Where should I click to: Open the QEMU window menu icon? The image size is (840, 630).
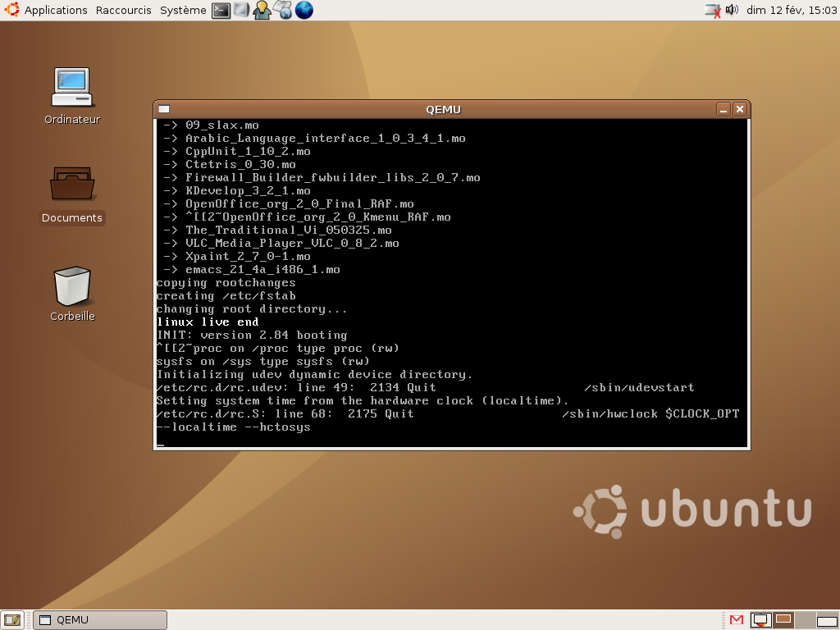click(164, 109)
